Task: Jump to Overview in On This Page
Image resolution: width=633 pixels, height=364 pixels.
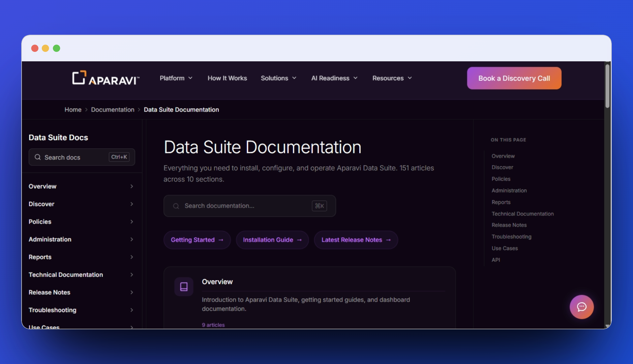Action: coord(503,156)
